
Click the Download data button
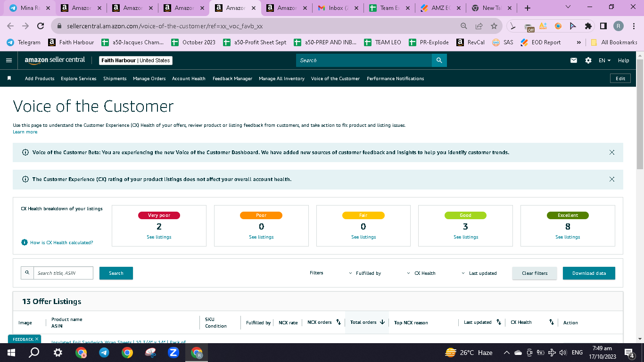click(x=589, y=273)
